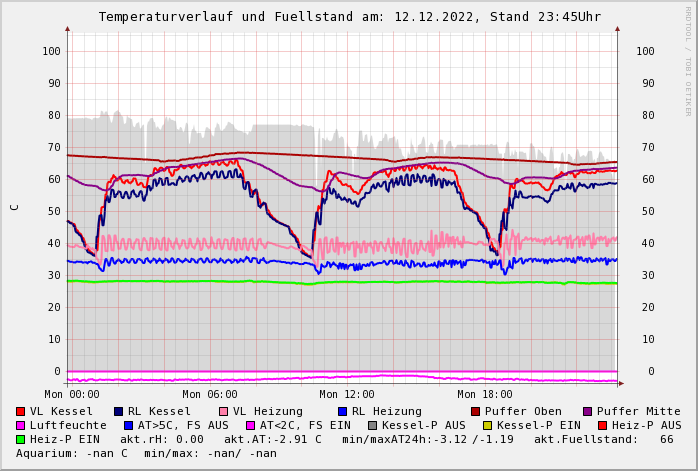The image size is (698, 471).
Task: Click the dark blue RL Kessel legend swatch
Action: click(x=118, y=412)
